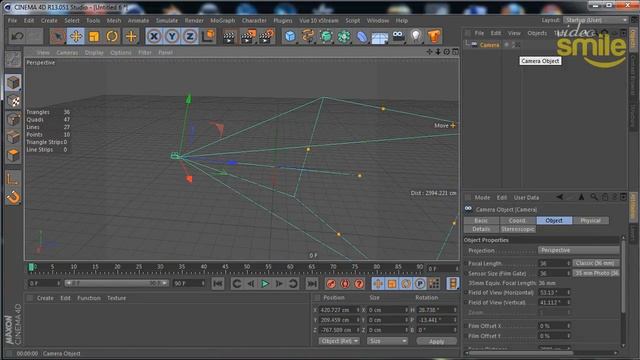Toggle Parameter P keyframe recording icon
The width and height of the screenshot is (640, 360).
pyautogui.click(x=420, y=284)
